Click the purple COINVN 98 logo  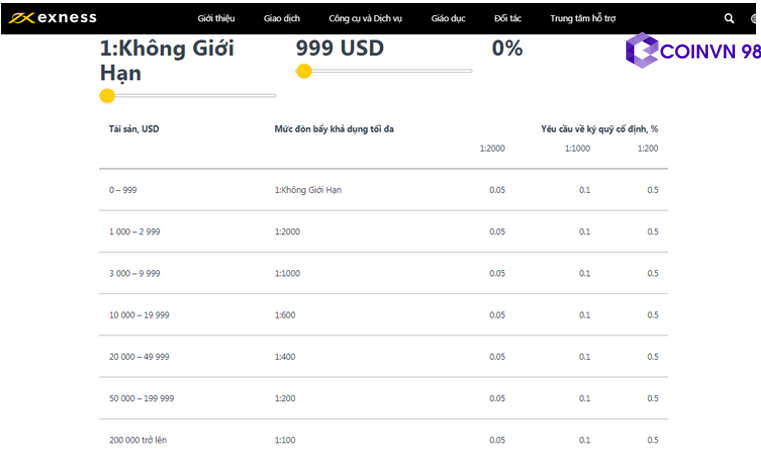(692, 52)
